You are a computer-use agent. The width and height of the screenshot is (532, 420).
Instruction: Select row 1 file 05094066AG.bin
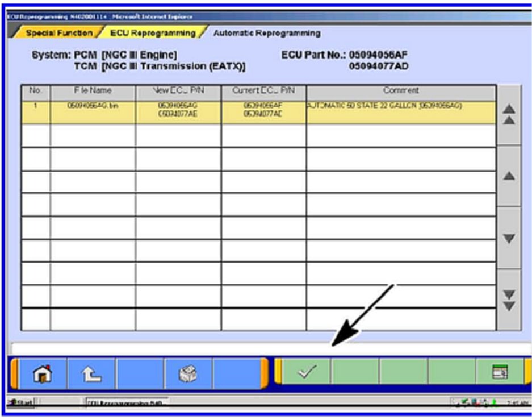pyautogui.click(x=93, y=107)
